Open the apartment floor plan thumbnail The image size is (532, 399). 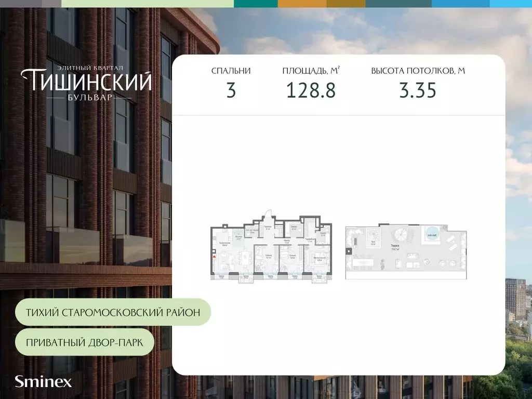(x=271, y=247)
